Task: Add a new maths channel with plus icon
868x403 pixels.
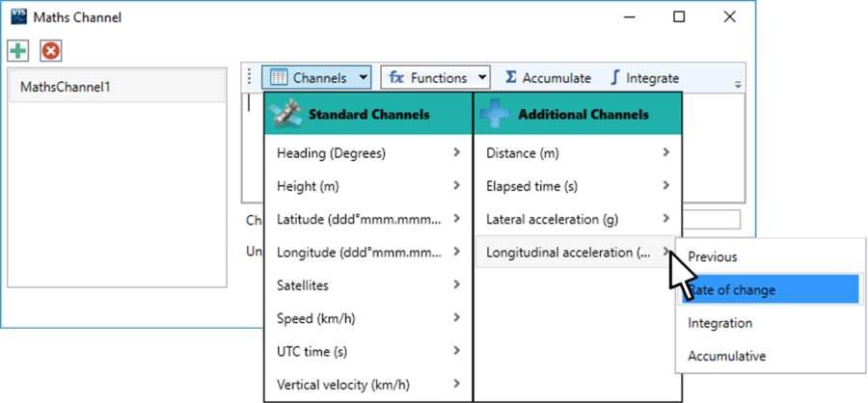Action: tap(17, 51)
